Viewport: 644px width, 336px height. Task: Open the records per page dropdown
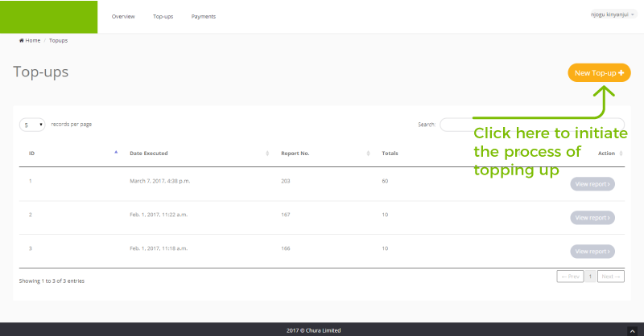tap(32, 125)
